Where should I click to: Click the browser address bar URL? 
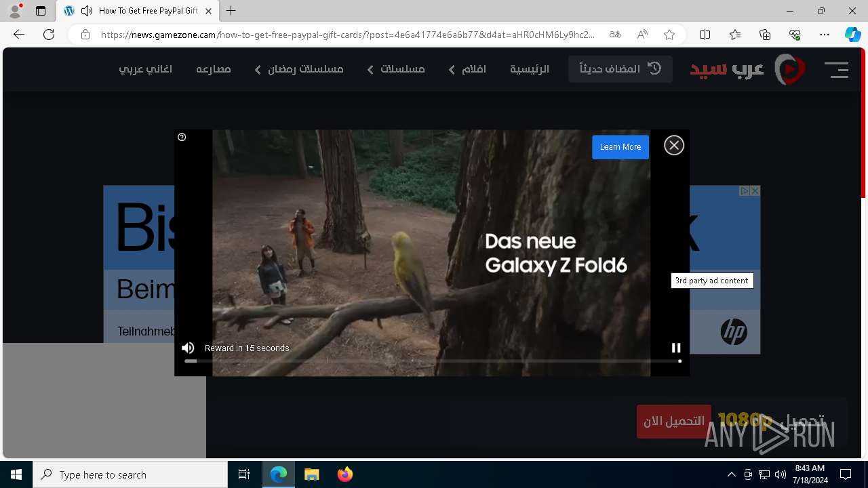pos(348,35)
